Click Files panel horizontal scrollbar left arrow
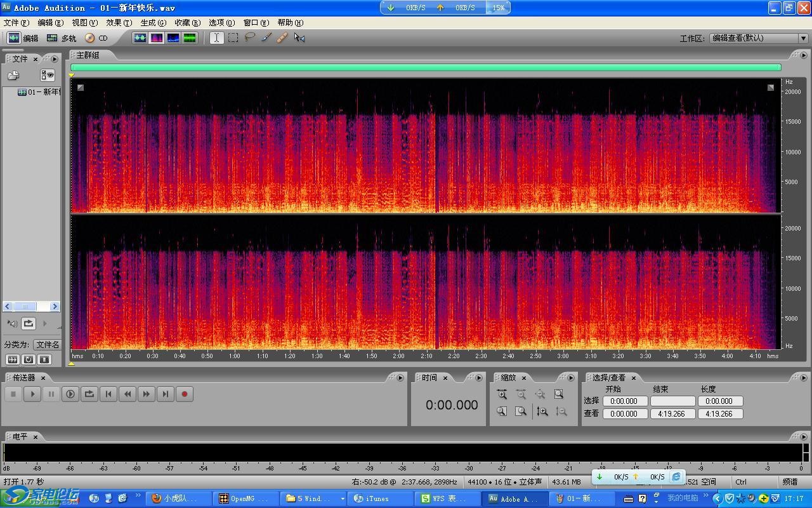812x508 pixels. click(8, 306)
